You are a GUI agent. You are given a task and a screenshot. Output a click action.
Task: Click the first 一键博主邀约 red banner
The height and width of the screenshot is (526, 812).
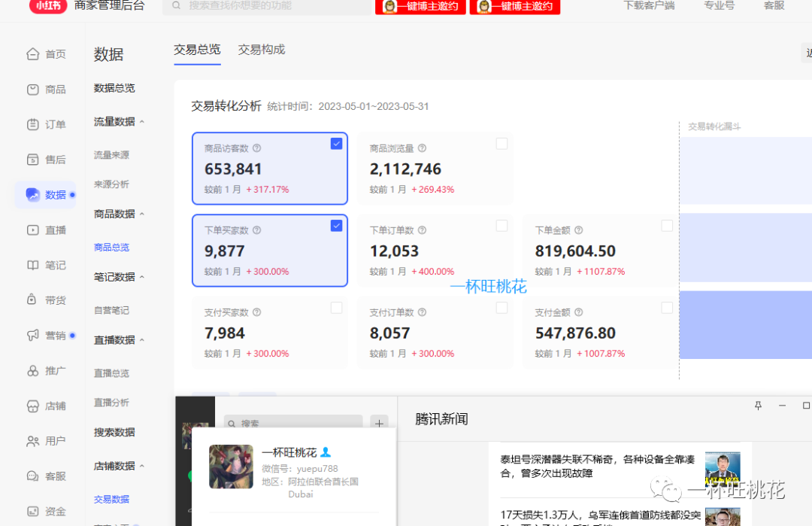[420, 6]
